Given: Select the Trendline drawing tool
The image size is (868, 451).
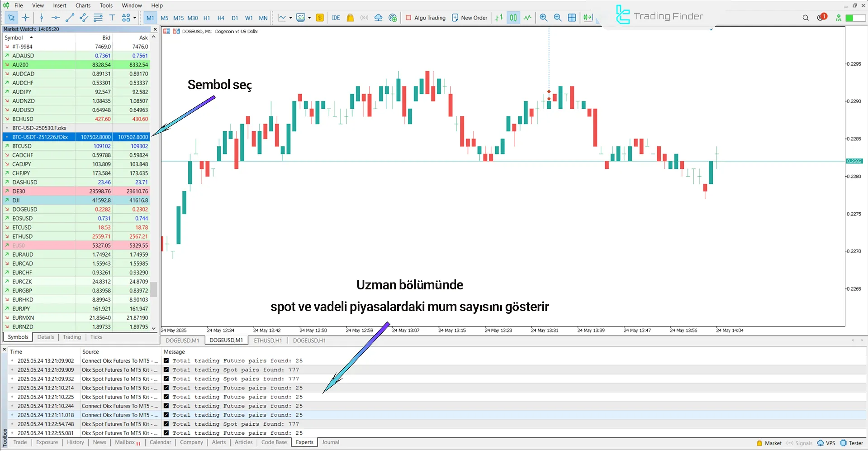Looking at the screenshot, I should pyautogui.click(x=70, y=18).
